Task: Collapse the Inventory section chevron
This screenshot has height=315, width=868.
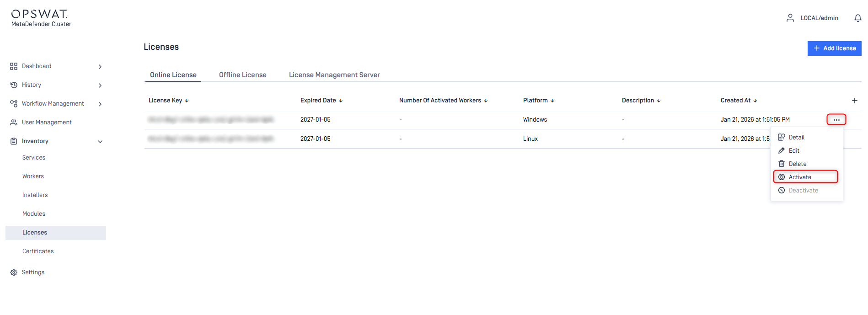Action: point(100,142)
